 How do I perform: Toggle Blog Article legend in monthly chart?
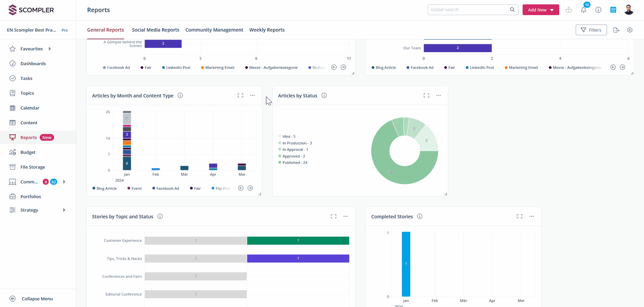tap(105, 188)
